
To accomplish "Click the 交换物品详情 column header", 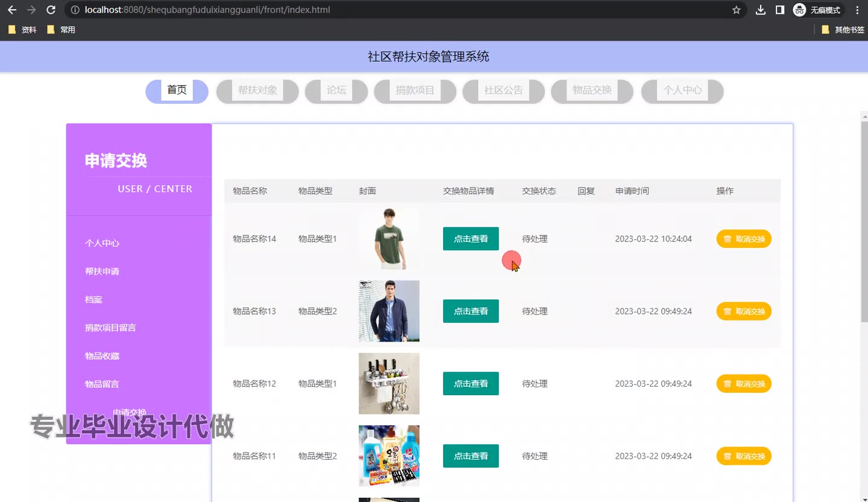I will pyautogui.click(x=468, y=191).
